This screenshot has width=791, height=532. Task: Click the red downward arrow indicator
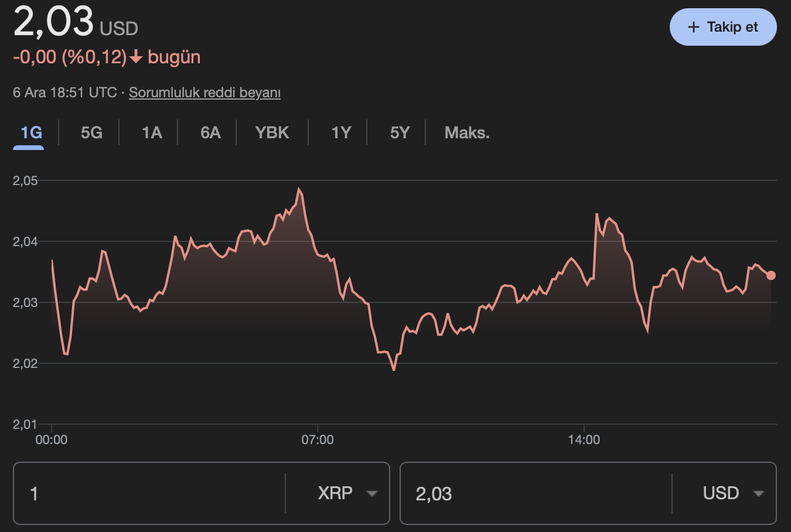click(x=137, y=57)
